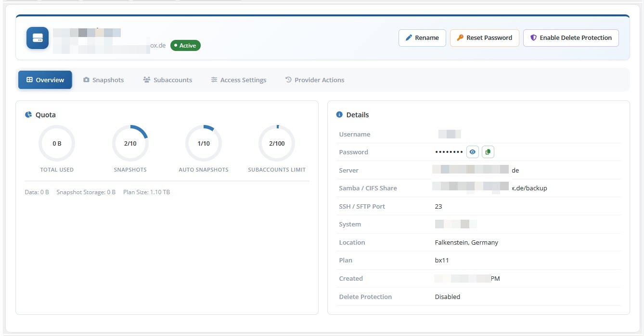Click 'Plan Size: 1.10 TB' text
Screen dimensions: 644x336
[x=146, y=192]
